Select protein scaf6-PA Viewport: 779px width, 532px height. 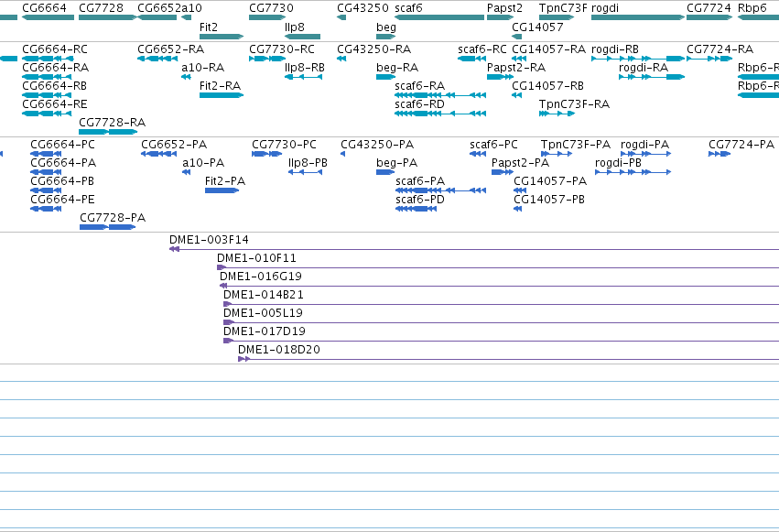pos(440,190)
